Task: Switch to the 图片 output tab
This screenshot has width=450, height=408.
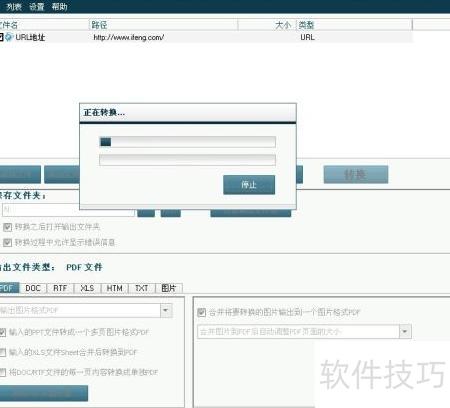Action: (169, 288)
